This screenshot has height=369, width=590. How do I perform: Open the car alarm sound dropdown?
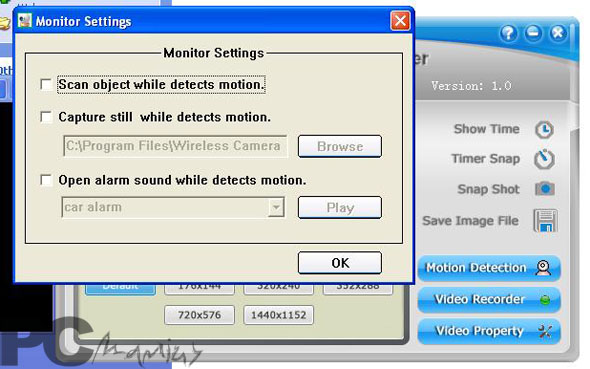(276, 207)
